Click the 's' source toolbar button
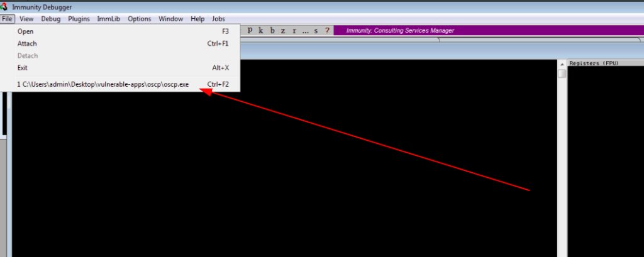The width and height of the screenshot is (644, 257). (x=316, y=31)
